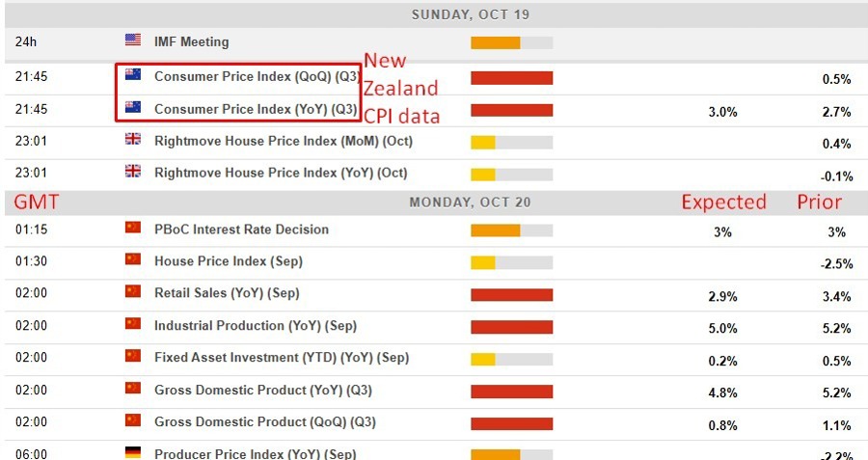Select Gross Domestic Product (QoQ) (Q3) event
This screenshot has height=460, width=868.
[x=265, y=422]
